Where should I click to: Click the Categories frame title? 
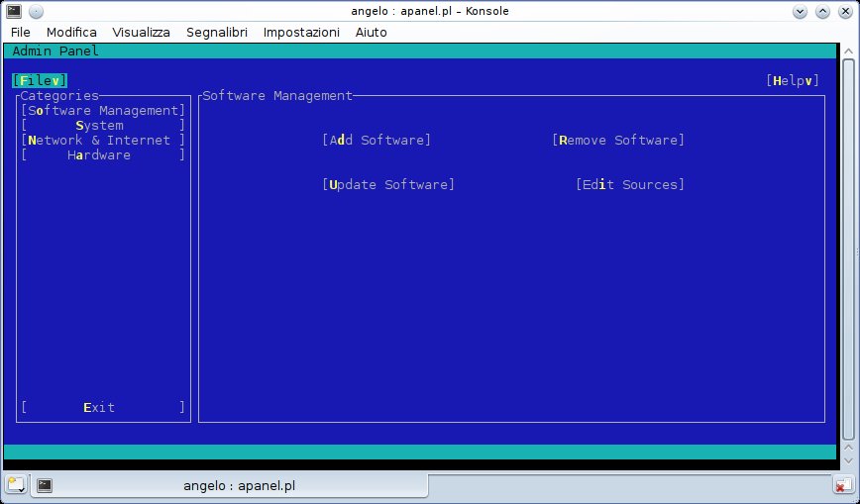(59, 95)
